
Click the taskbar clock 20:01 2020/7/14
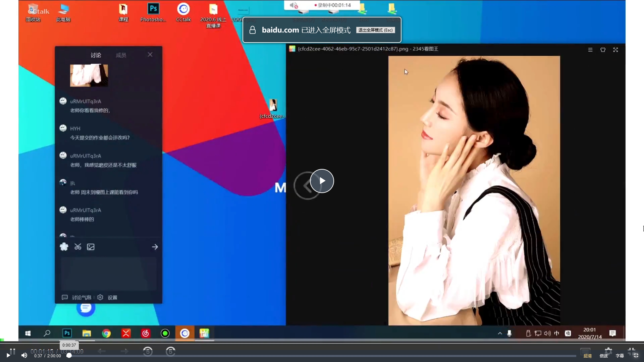tap(590, 333)
